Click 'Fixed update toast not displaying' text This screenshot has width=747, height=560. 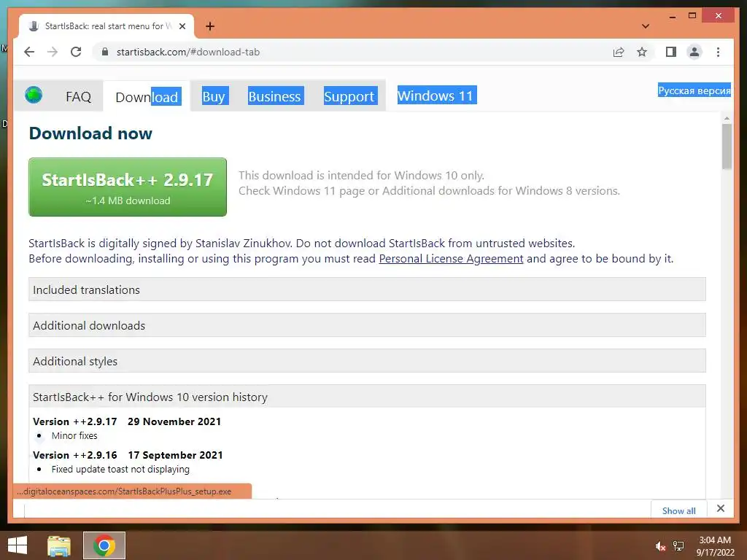point(120,469)
